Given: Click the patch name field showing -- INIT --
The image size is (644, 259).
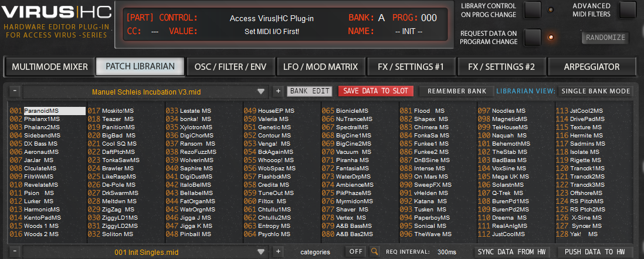Looking at the screenshot, I should pyautogui.click(x=408, y=31).
